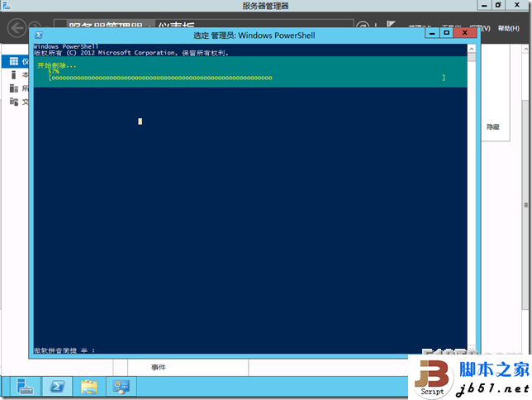The width and height of the screenshot is (532, 400).
Task: Open the Server Manager app icon in title bar
Action: pos(7,6)
